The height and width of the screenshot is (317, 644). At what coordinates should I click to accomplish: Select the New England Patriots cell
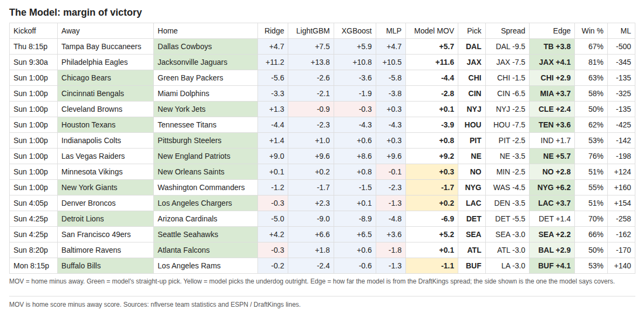[206, 156]
